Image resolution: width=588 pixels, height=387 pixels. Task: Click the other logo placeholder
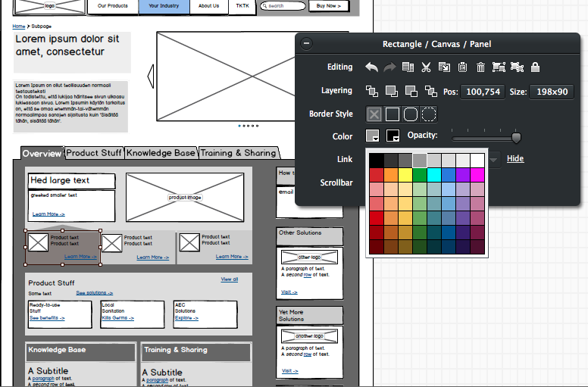[309, 257]
